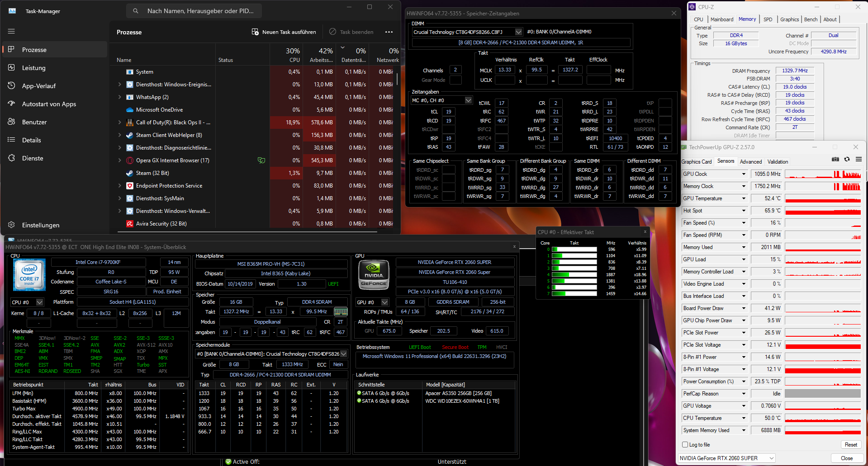Open the About tab in CPU-Z
The image size is (868, 466).
(830, 19)
